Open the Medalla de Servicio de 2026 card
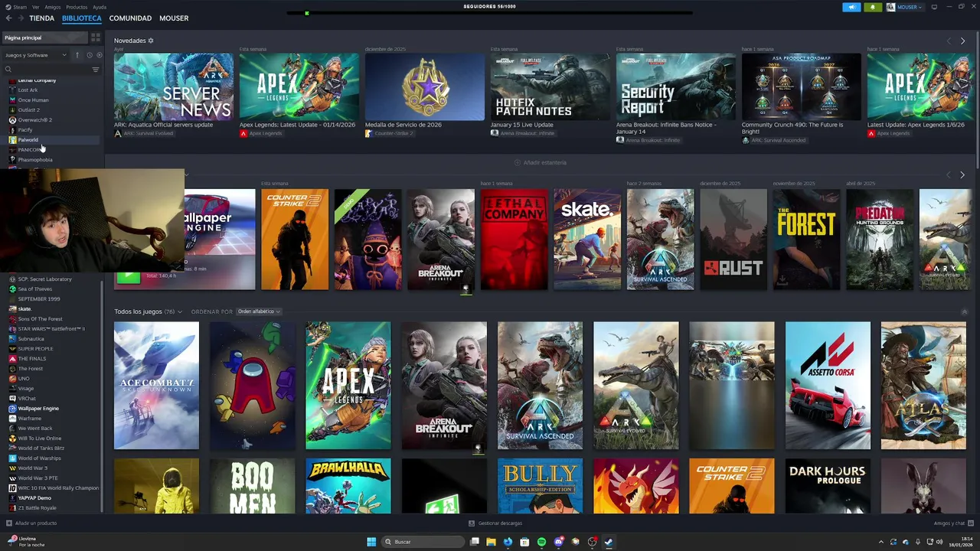Viewport: 980px width, 551px height. [x=425, y=86]
